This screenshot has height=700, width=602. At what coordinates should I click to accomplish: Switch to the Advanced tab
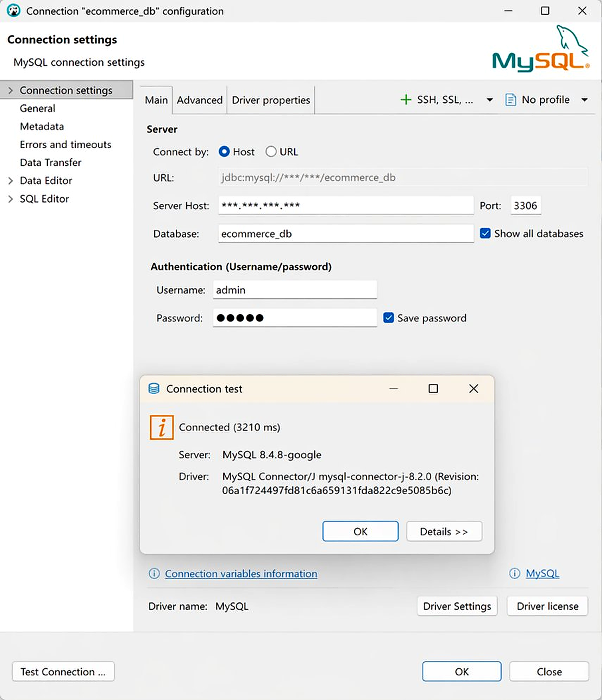[x=200, y=100]
